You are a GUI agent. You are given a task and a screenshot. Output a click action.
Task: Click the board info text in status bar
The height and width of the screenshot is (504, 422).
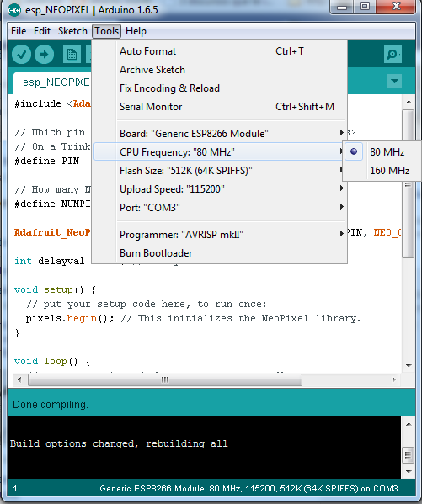pyautogui.click(x=248, y=489)
